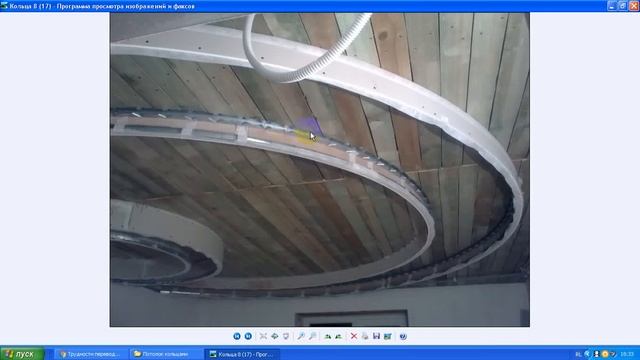Go to the previous image

[237, 336]
